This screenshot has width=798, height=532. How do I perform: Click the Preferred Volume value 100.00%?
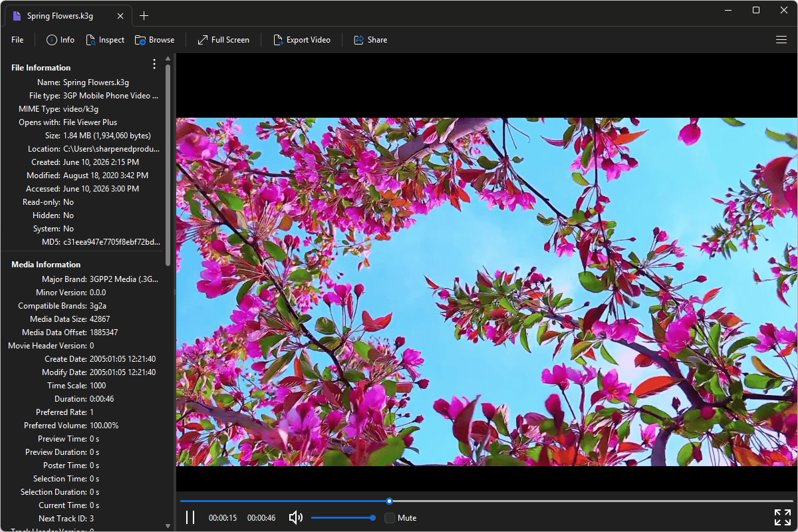[x=104, y=426]
